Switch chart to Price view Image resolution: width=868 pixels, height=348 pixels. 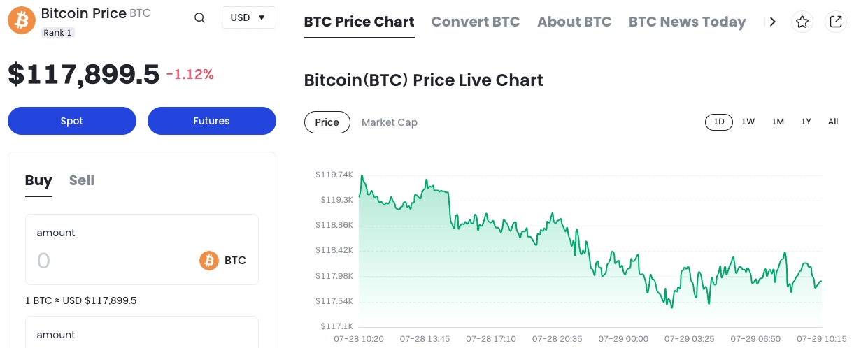[x=327, y=122]
